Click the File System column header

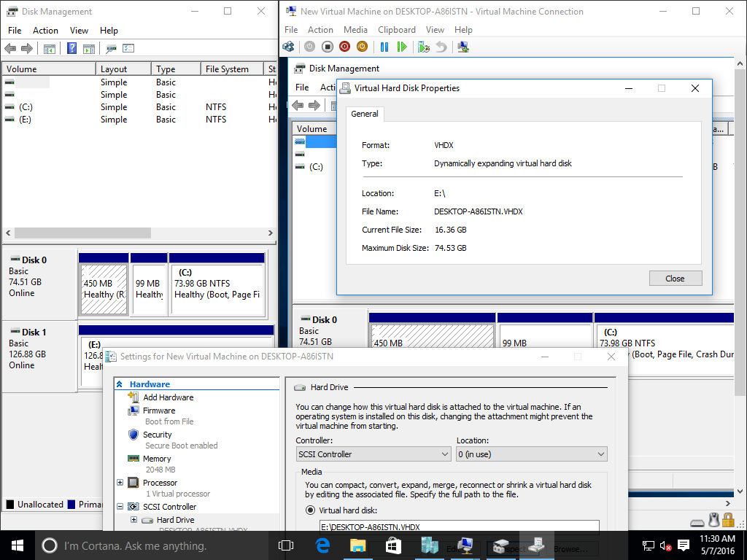click(x=232, y=69)
